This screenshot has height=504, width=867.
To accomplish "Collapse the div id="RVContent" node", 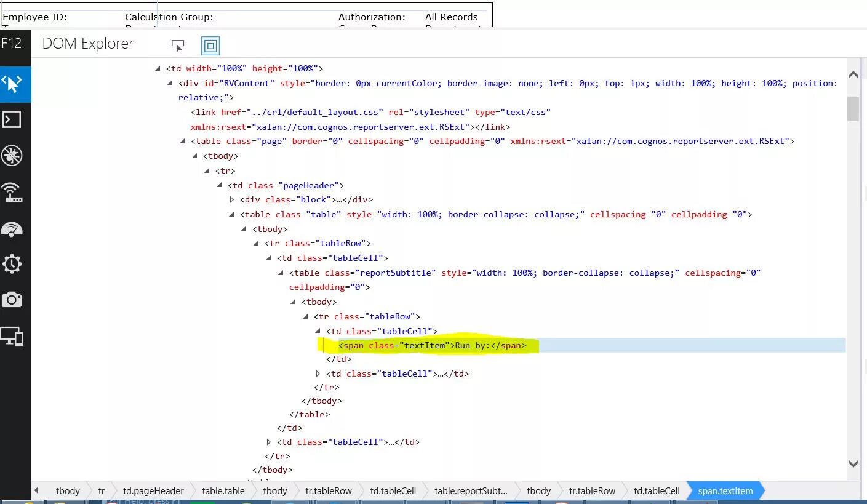I will [x=170, y=84].
